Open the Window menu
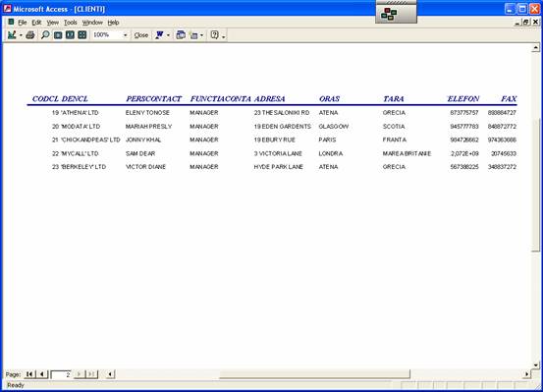 coord(92,23)
